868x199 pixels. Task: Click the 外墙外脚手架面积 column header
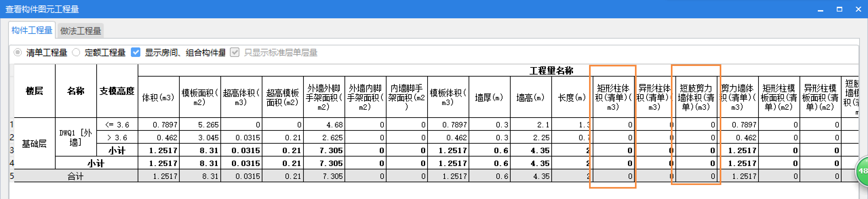324,97
